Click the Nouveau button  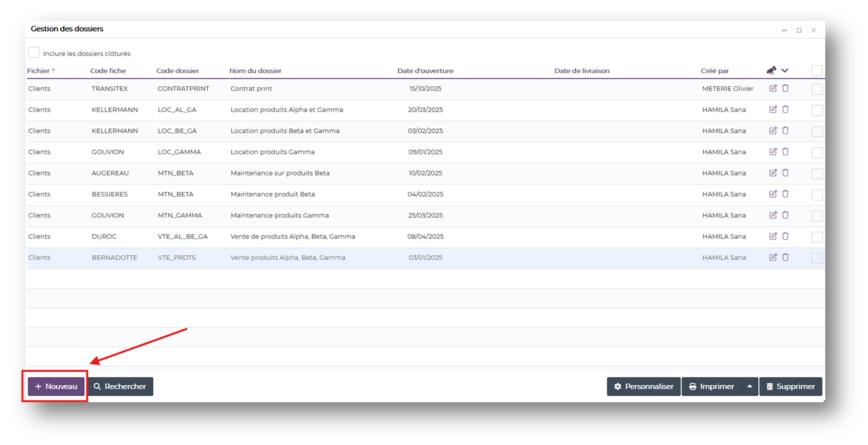[56, 386]
